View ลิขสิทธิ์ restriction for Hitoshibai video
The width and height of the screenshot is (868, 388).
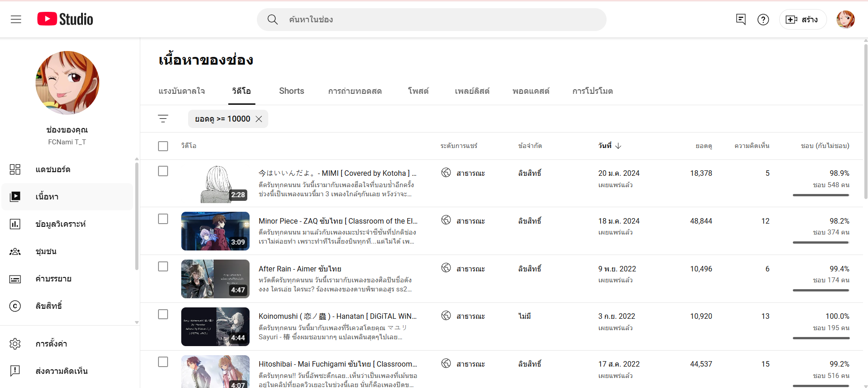click(x=530, y=364)
